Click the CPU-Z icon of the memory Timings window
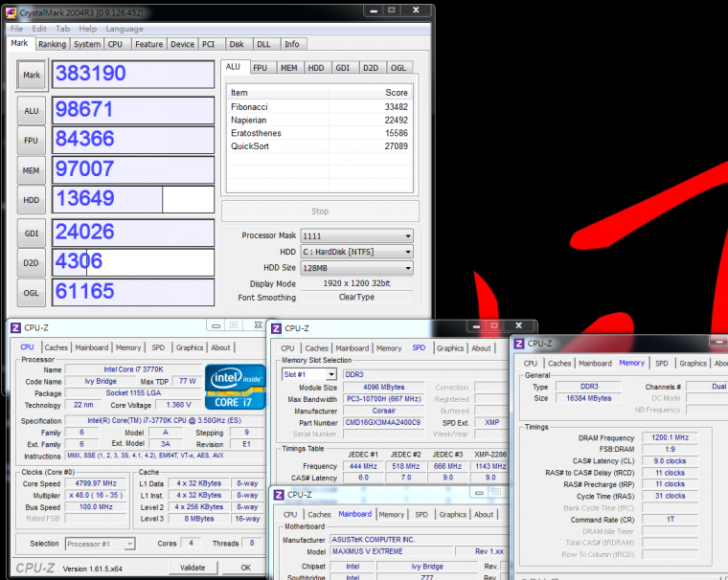Viewport: 728px width, 580px height. [x=520, y=344]
